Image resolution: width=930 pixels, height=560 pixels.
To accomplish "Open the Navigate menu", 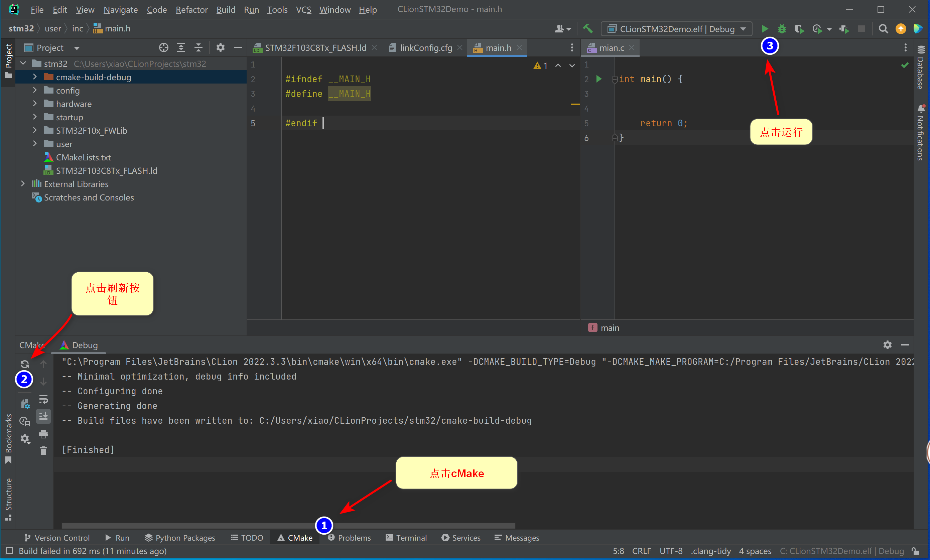I will click(121, 9).
